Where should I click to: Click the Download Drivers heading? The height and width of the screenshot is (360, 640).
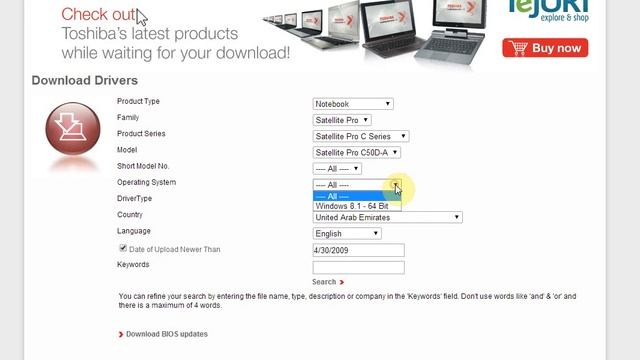(84, 80)
